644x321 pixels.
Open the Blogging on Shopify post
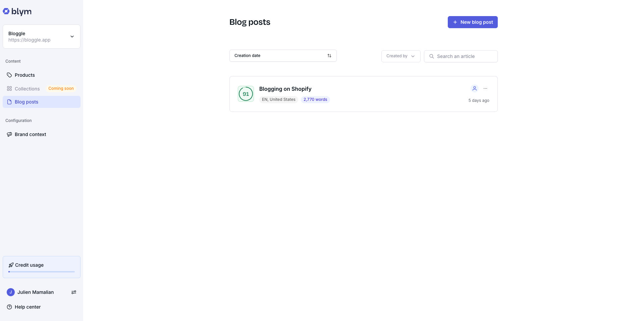click(x=285, y=89)
